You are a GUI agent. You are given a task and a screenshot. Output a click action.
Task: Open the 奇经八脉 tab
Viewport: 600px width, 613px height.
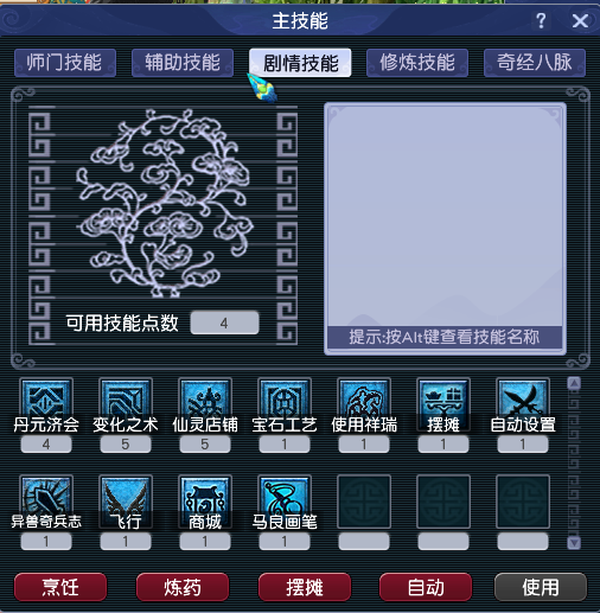point(535,63)
